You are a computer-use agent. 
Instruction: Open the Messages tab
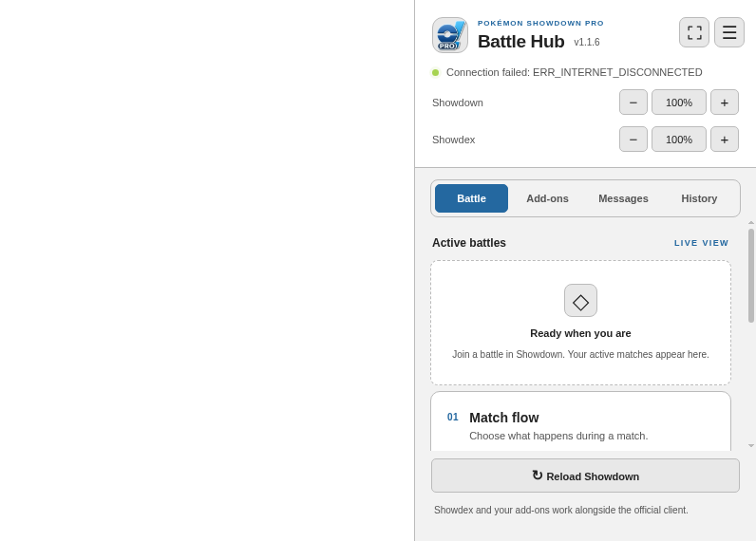(x=623, y=198)
